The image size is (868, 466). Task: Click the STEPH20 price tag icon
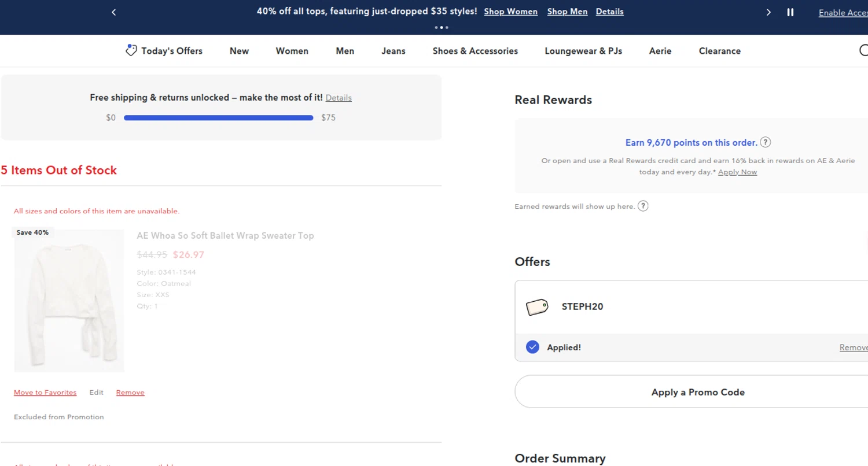tap(537, 307)
